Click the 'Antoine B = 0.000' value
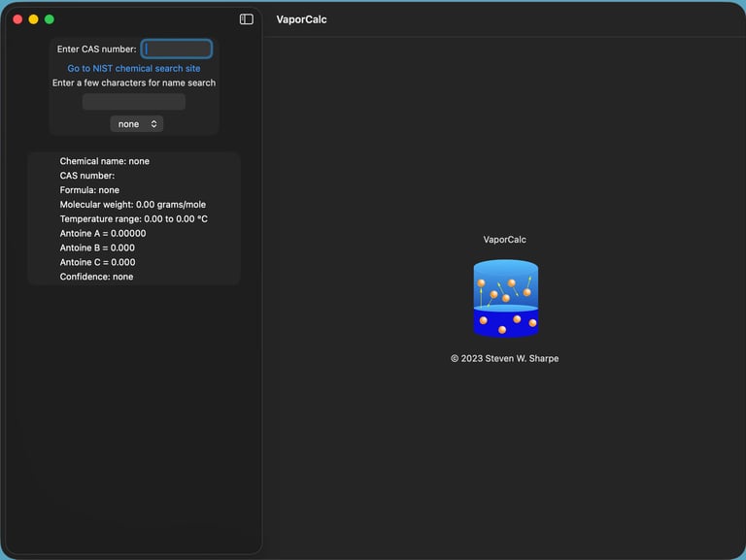Viewport: 746px width, 560px height. click(97, 247)
